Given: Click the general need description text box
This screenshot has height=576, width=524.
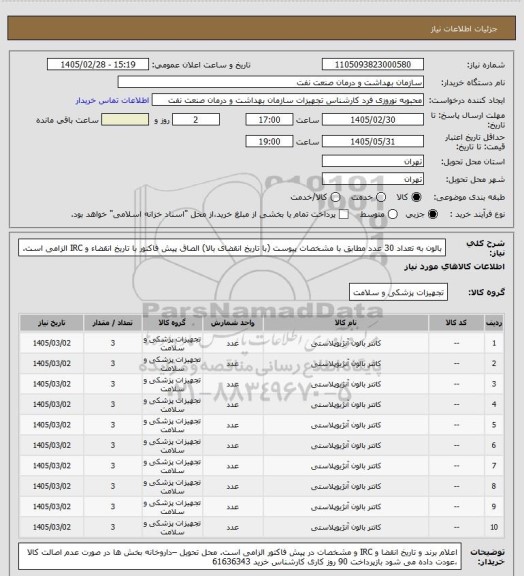Looking at the screenshot, I should point(232,248).
